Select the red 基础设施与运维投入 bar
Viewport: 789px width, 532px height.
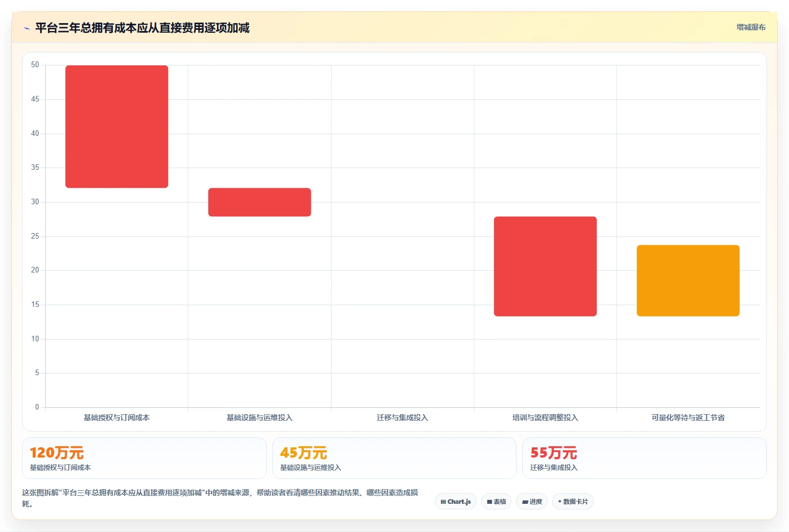(259, 202)
